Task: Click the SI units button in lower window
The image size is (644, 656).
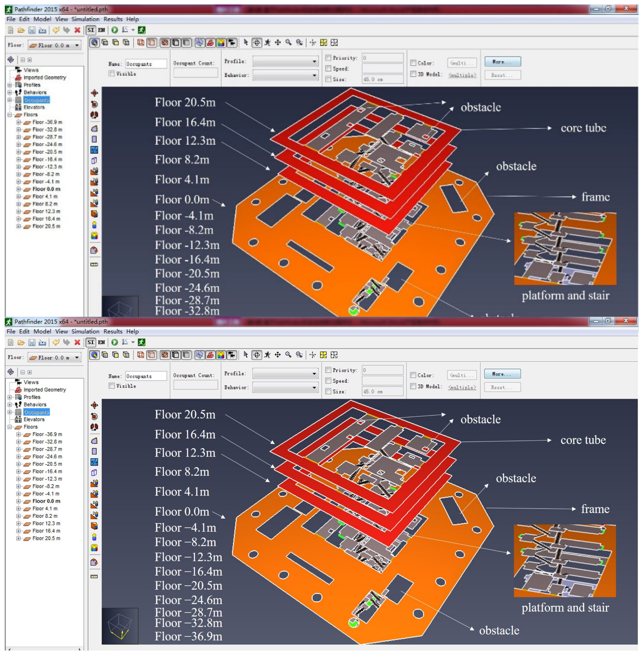Action: pyautogui.click(x=91, y=342)
